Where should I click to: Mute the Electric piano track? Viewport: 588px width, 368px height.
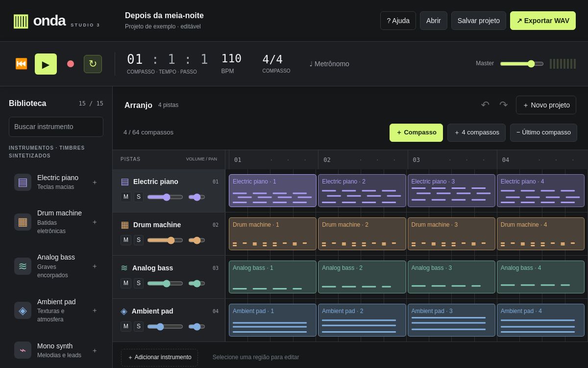126,197
